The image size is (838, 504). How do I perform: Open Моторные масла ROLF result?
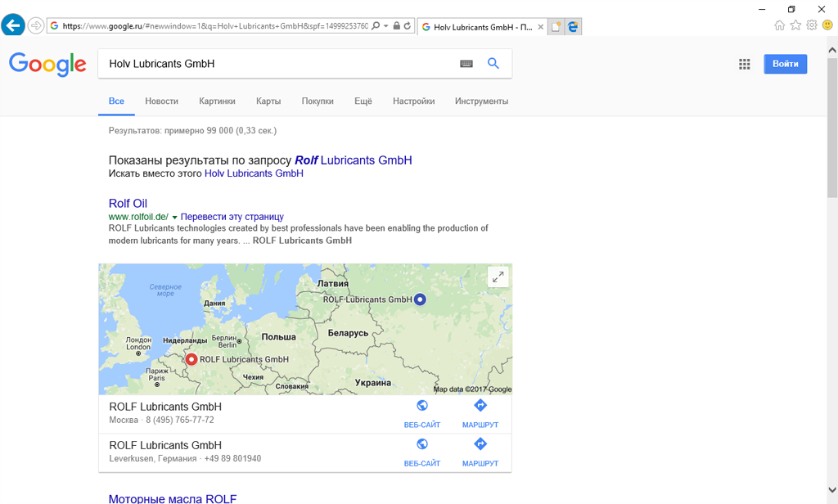pyautogui.click(x=173, y=498)
